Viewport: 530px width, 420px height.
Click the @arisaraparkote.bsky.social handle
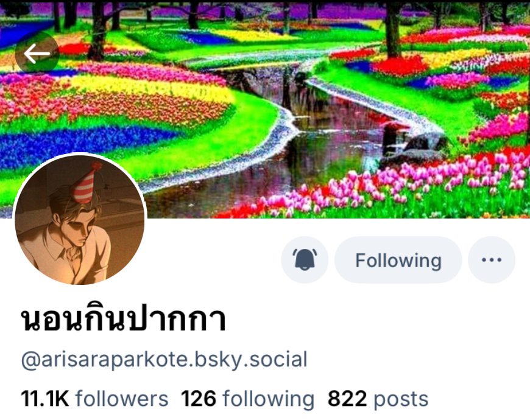coord(164,359)
